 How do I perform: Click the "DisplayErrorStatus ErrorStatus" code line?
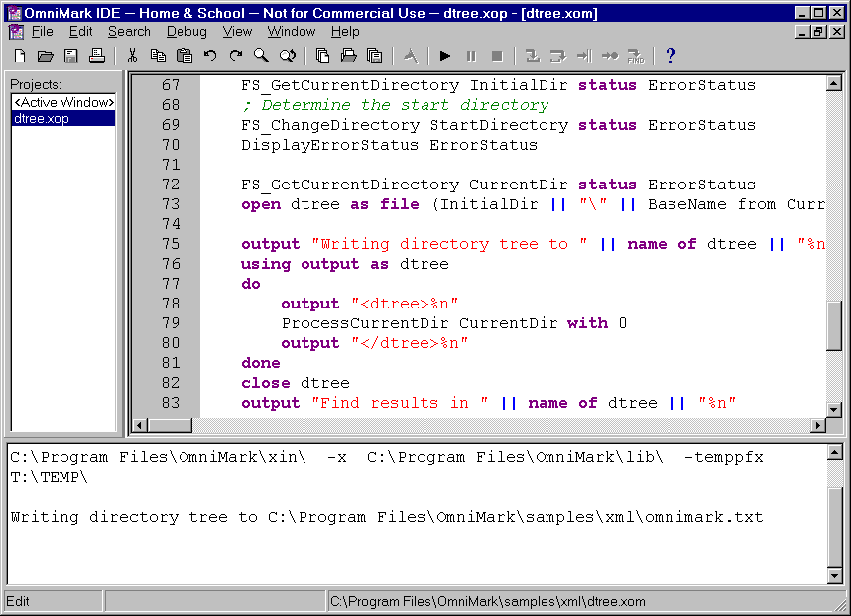[389, 145]
